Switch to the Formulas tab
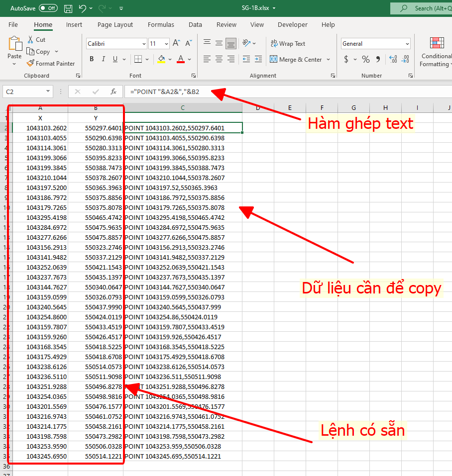Image resolution: width=452 pixels, height=476 pixels. 161,24
